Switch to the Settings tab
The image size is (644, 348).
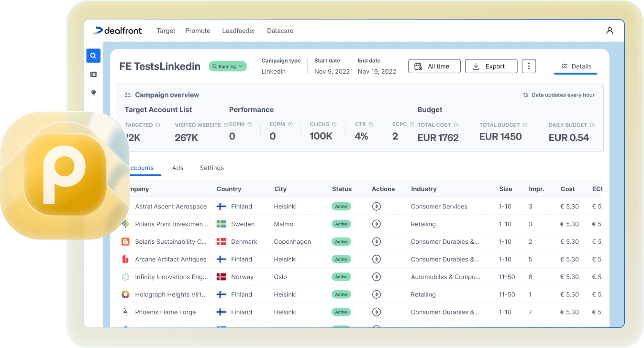point(212,168)
